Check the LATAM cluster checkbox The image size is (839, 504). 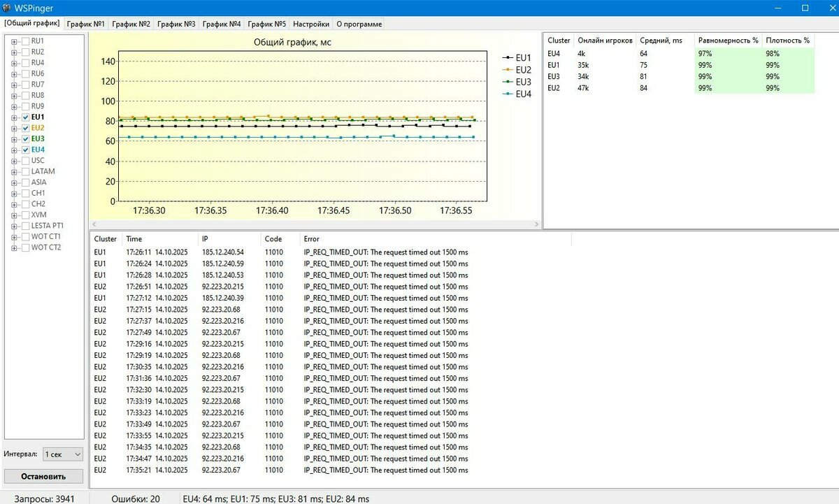[26, 171]
